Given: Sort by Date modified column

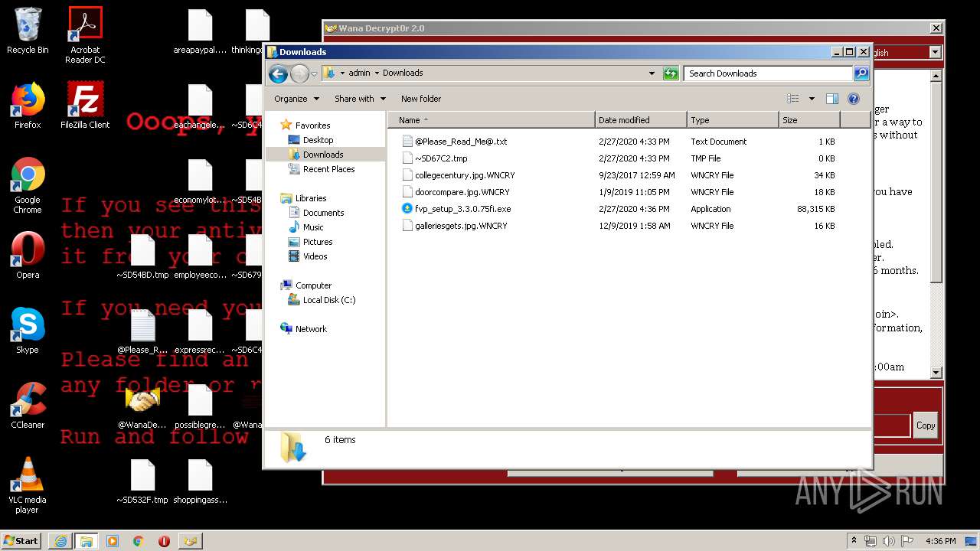Looking at the screenshot, I should [x=641, y=120].
